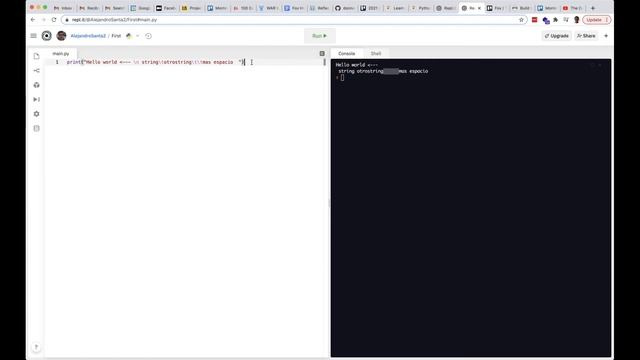Click the browser address bar

[294, 20]
